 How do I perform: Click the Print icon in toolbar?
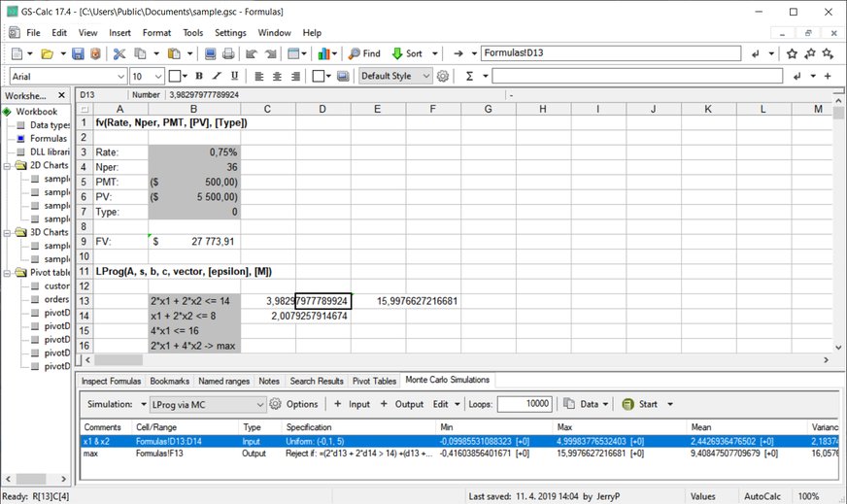point(227,54)
